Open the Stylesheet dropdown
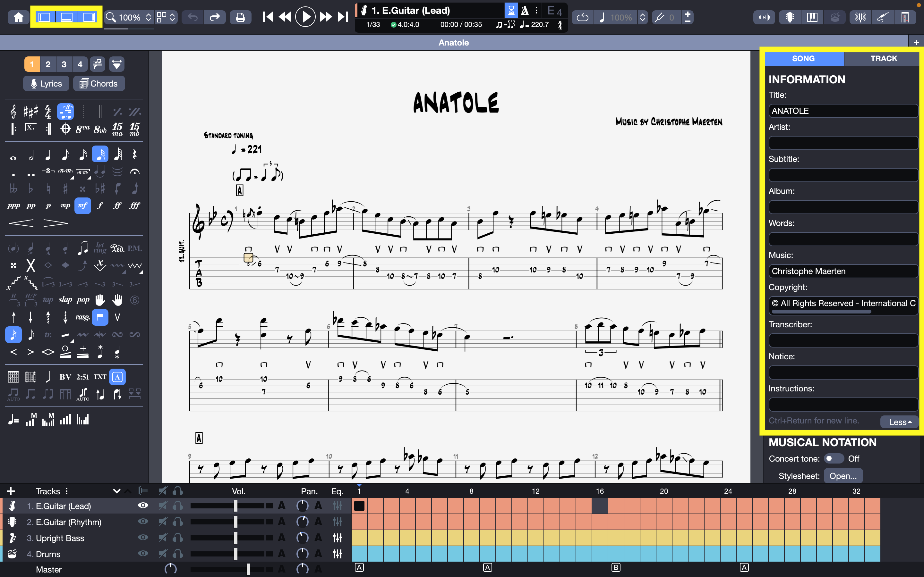The image size is (924, 577). point(842,475)
